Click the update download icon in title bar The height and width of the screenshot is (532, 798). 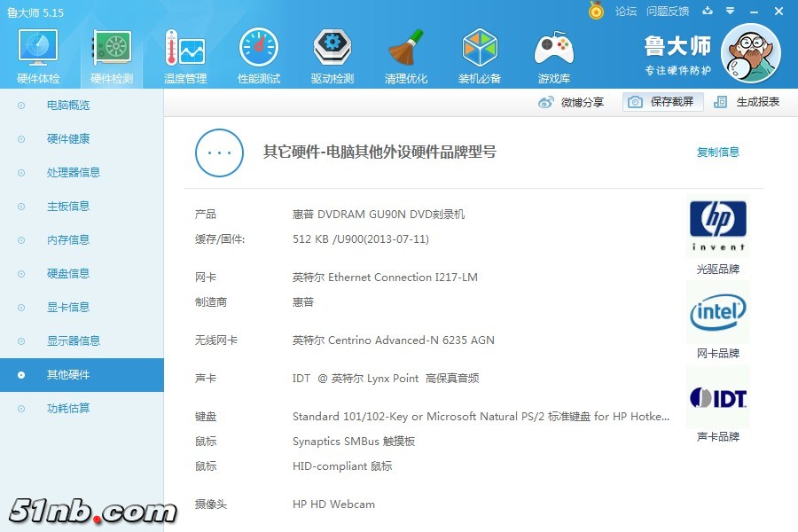(x=707, y=11)
